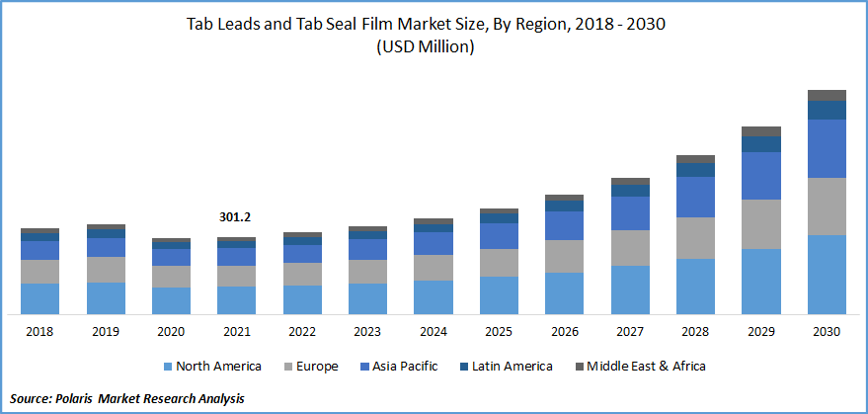868x414 pixels.
Task: Click the 2025 bar's Europe segment
Action: click(x=499, y=263)
